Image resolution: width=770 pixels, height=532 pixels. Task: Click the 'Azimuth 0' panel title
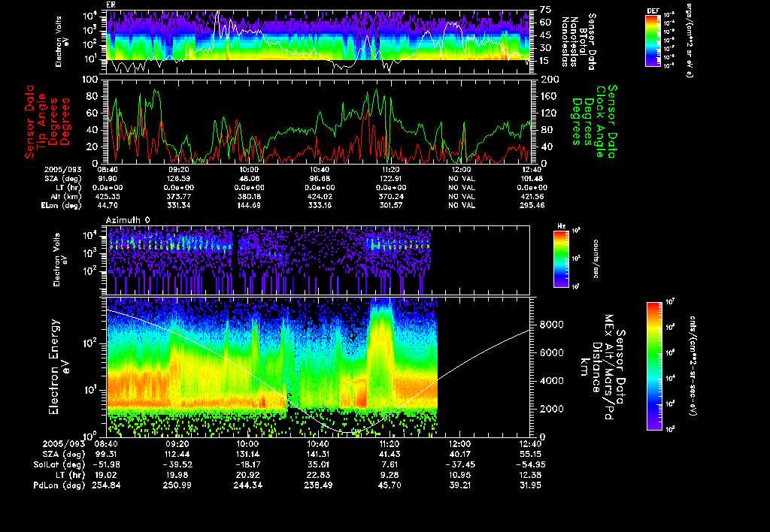(x=128, y=220)
